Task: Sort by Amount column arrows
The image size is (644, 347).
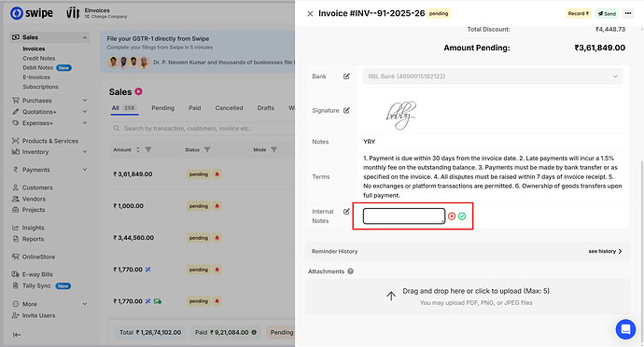Action: click(x=138, y=150)
